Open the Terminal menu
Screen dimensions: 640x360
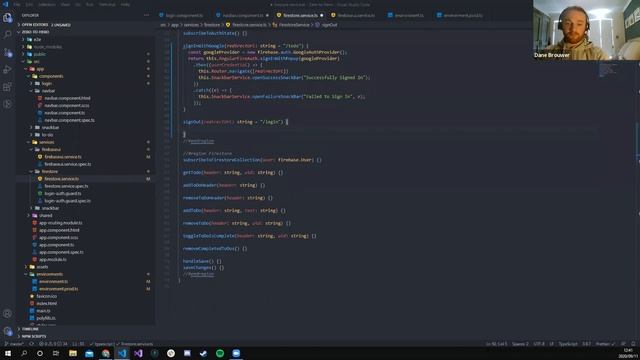[x=107, y=4]
